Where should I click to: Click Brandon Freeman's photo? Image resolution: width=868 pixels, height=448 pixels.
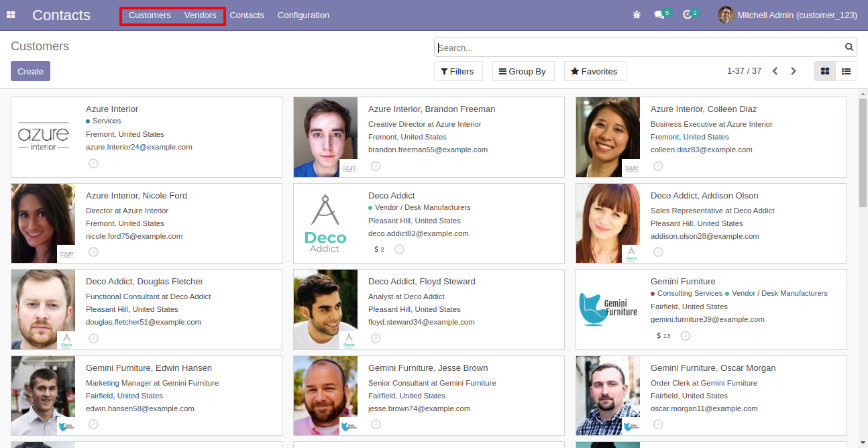click(325, 137)
